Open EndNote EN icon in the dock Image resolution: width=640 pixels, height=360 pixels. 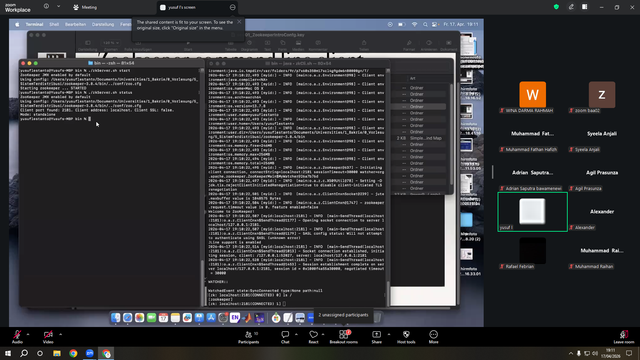235,318
